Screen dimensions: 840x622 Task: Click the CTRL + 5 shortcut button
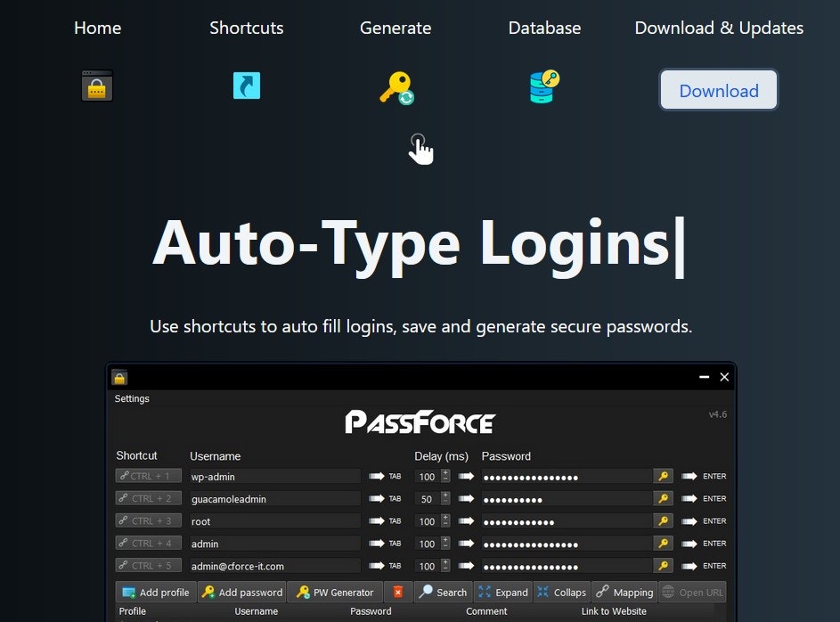pos(149,566)
